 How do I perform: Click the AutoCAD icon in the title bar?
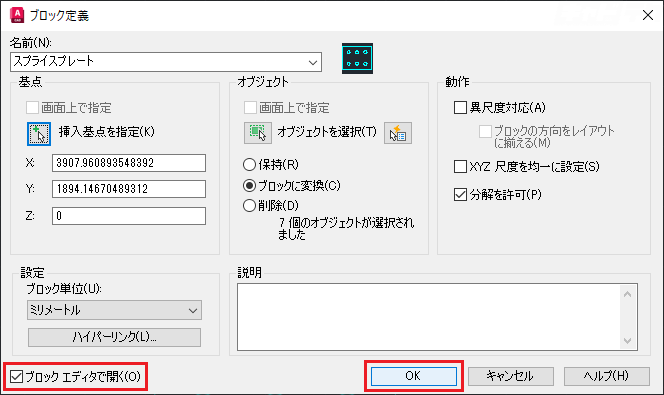click(x=17, y=15)
